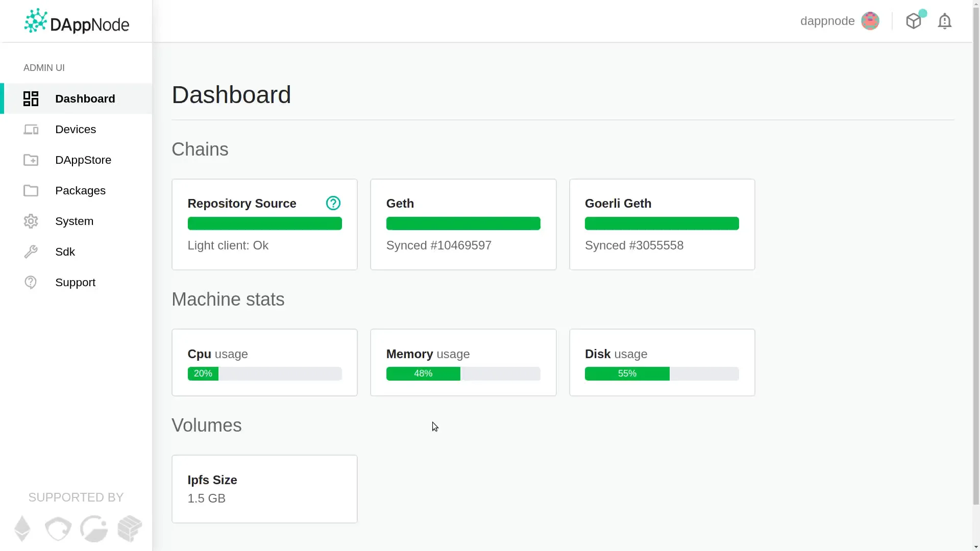
Task: Click the Cpu usage 20% progress bar
Action: tap(264, 373)
